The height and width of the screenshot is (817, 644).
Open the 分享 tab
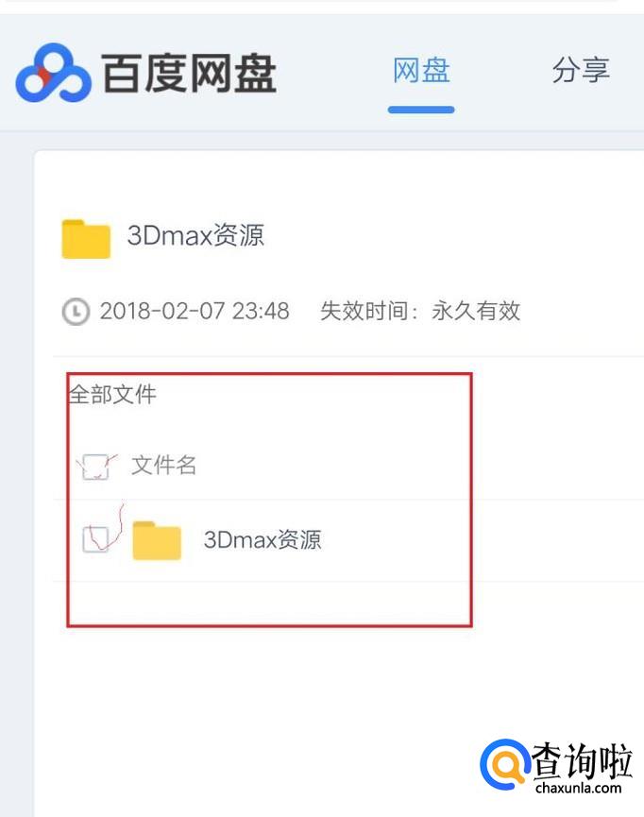coord(581,70)
